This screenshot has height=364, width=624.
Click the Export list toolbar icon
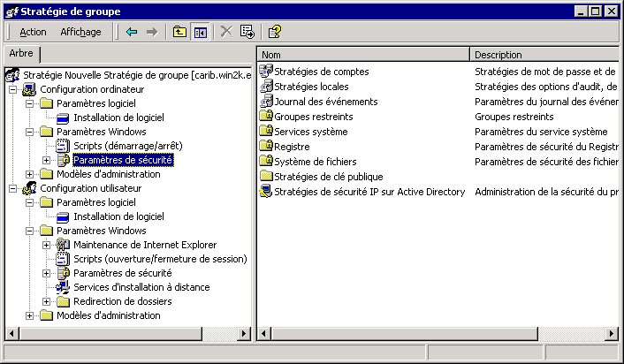[247, 32]
